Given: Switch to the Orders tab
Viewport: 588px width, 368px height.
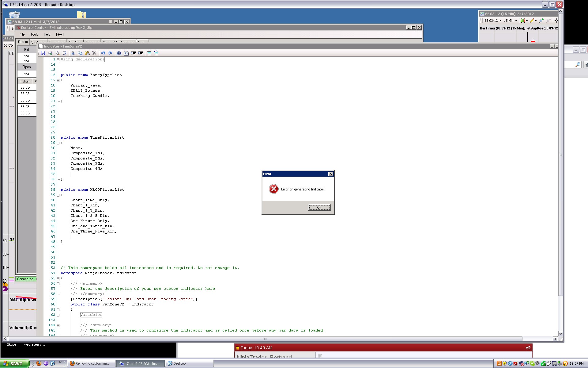Looking at the screenshot, I should [x=23, y=42].
